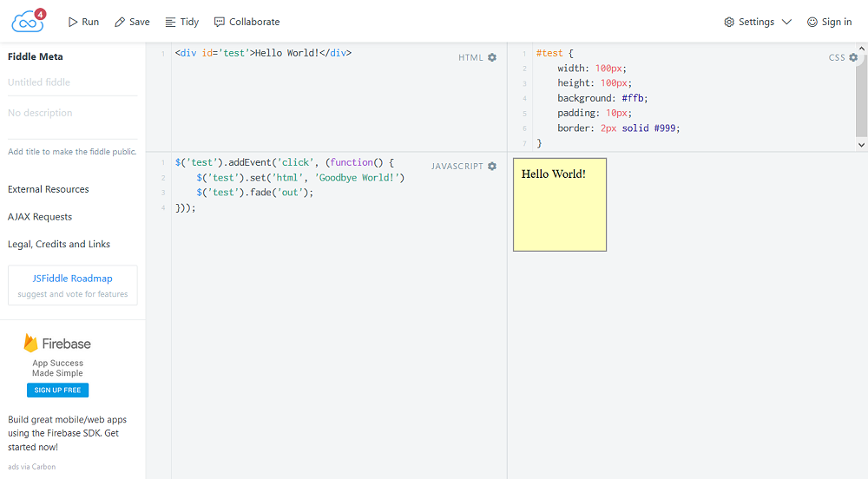Viewport: 868px width, 479px height.
Task: Open the Collaborate option
Action: [x=247, y=22]
